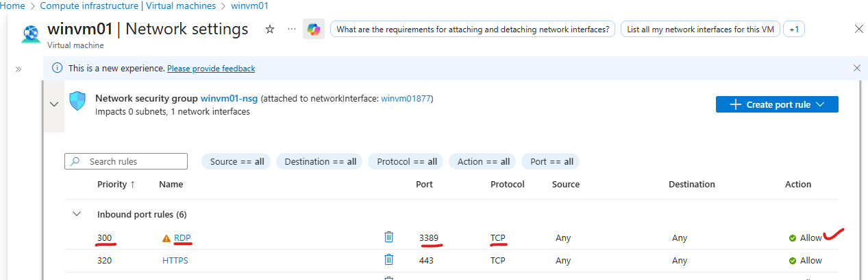This screenshot has width=868, height=280.
Task: Click the info icon in the banner
Action: click(58, 68)
